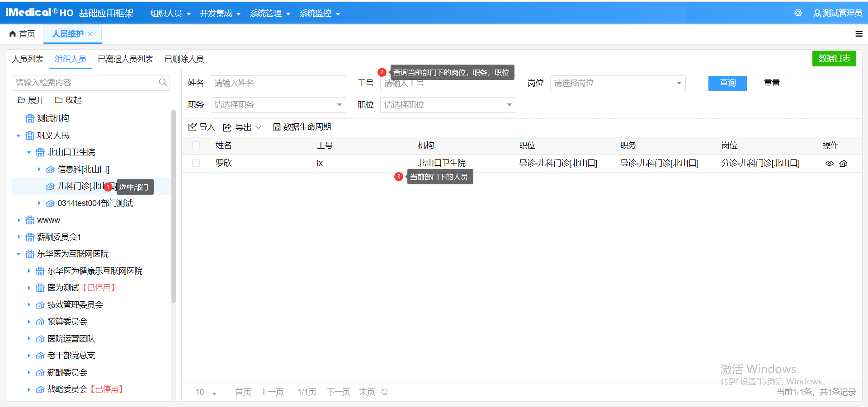Click the 导入 import icon
This screenshot has height=407, width=868.
(193, 127)
